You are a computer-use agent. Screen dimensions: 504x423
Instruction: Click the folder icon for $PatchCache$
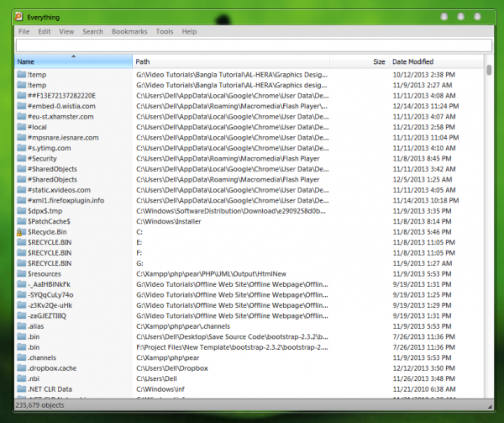point(20,221)
